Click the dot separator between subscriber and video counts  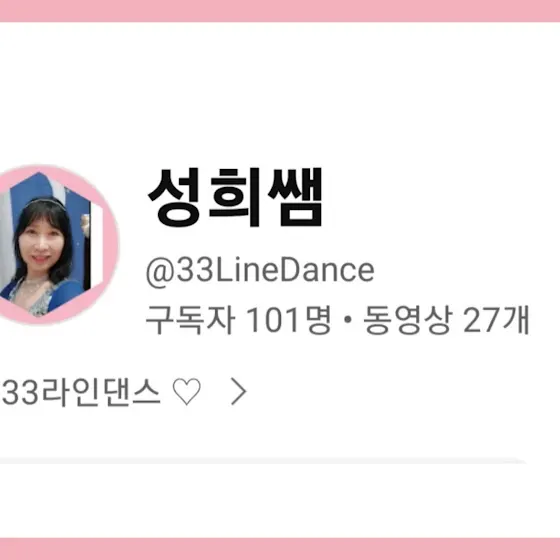click(346, 320)
